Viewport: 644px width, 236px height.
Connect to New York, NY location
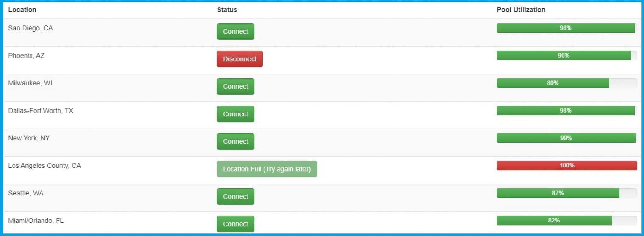point(235,141)
